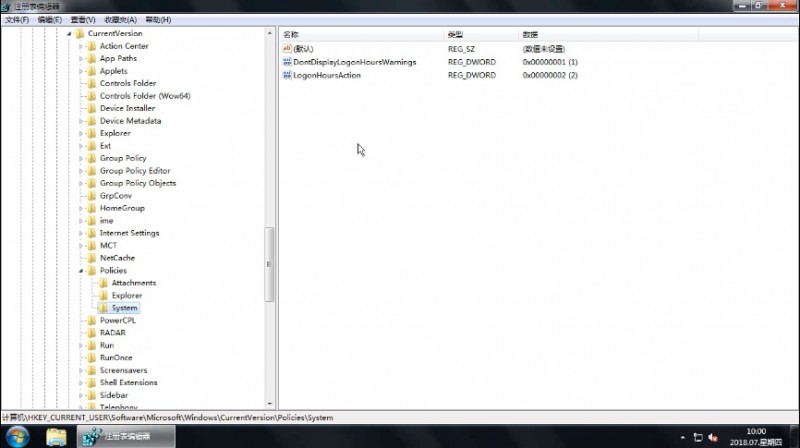Click the Action Center folder icon
This screenshot has height=448, width=800.
(92, 46)
